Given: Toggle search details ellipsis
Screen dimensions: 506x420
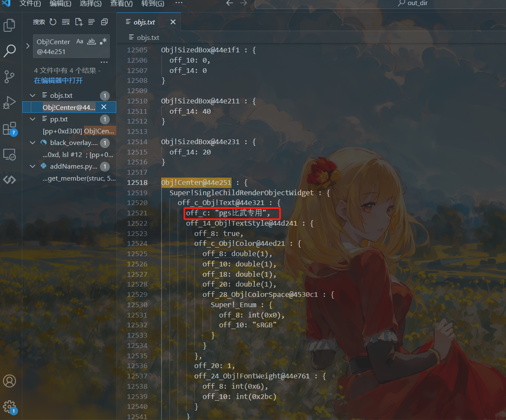Looking at the screenshot, I should tap(104, 62).
